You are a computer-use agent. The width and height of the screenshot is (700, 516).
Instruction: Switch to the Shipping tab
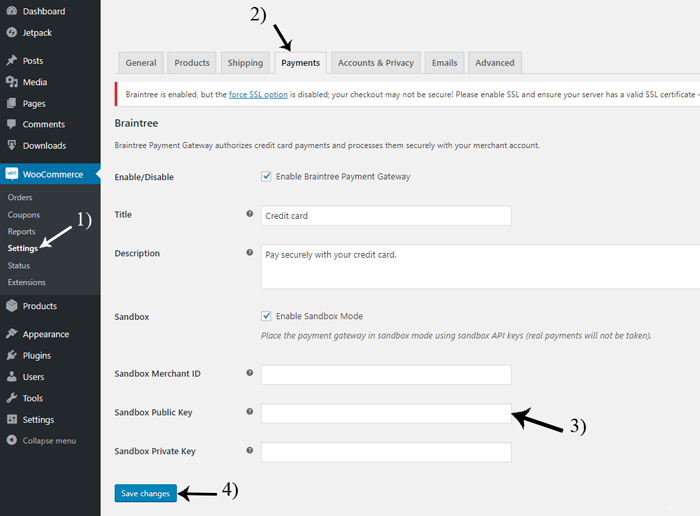245,63
